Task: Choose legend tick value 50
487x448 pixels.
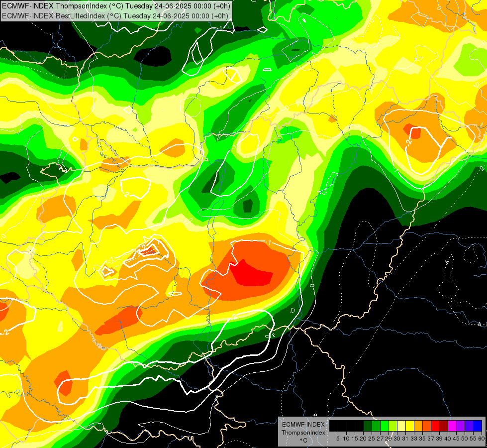Action: pos(465,439)
